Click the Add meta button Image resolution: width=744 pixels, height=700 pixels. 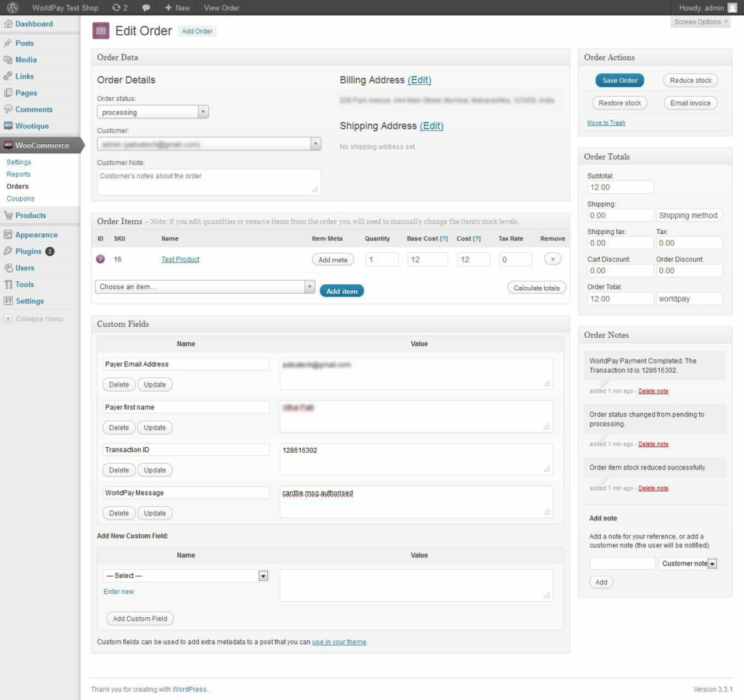click(333, 260)
